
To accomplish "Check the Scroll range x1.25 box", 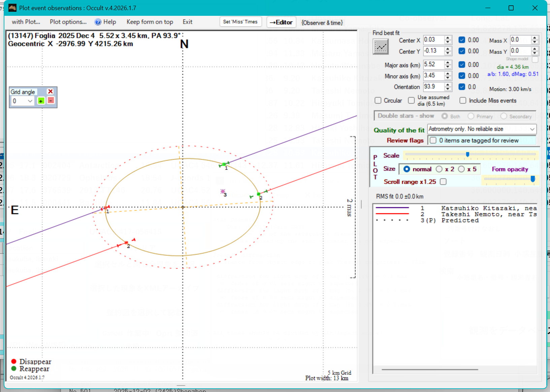I will point(443,182).
